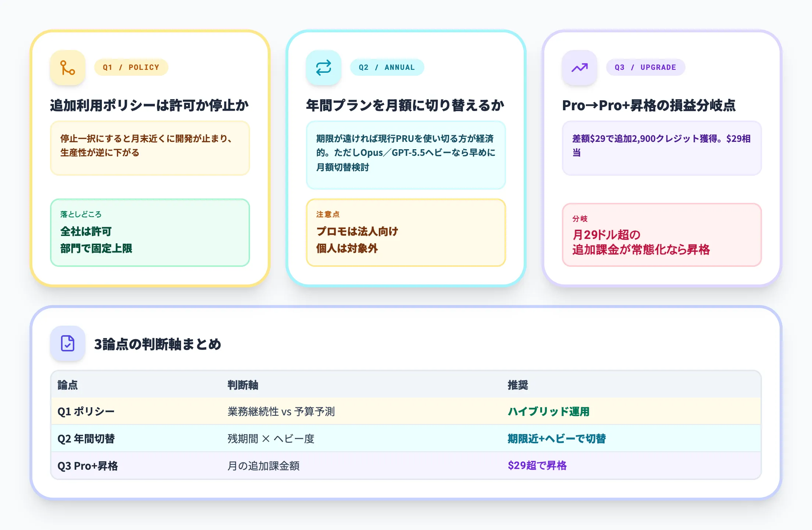Click the note starting 差額$29で追加2,900クレジット
Image resolution: width=812 pixels, height=530 pixels.
tap(662, 148)
